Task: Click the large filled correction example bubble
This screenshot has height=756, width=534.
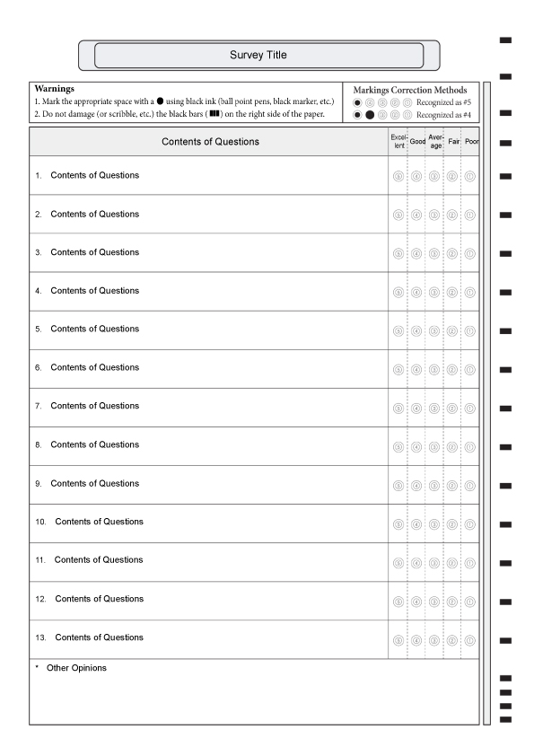Action: pyautogui.click(x=370, y=115)
